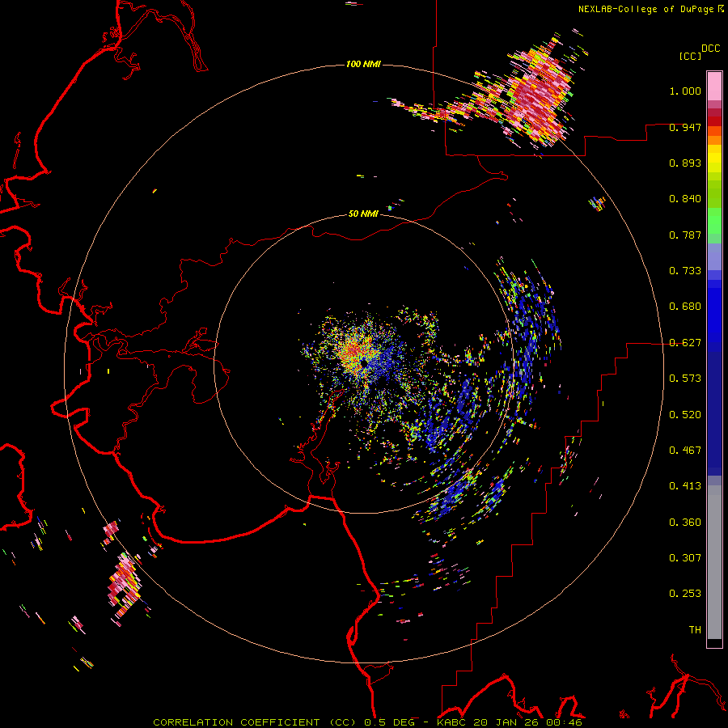Pick the light periwinkle segment of color bar
The width and height of the screenshot is (728, 728).
pos(714,256)
